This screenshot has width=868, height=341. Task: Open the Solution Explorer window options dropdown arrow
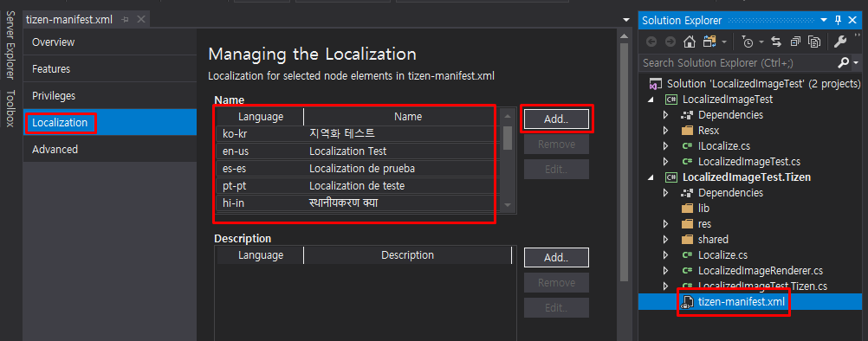tap(827, 20)
